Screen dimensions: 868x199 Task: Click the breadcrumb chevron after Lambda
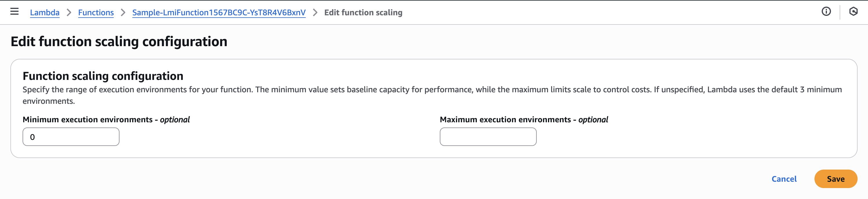pos(69,12)
